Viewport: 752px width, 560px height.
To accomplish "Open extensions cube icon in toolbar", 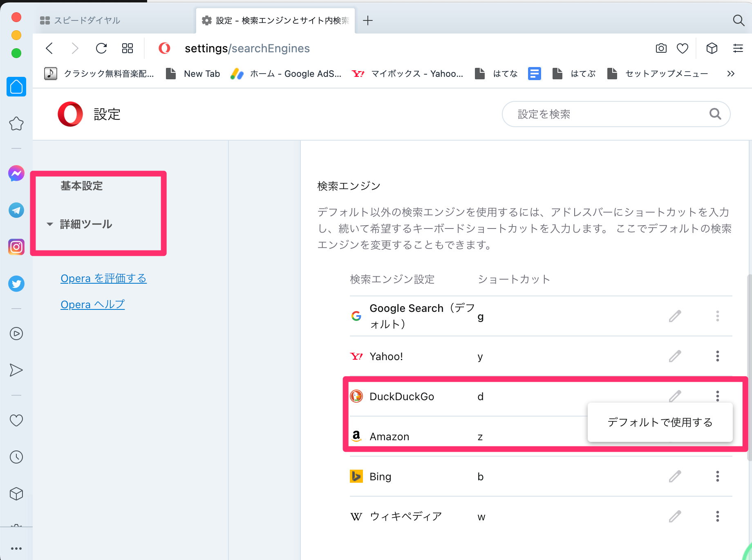I will tap(712, 48).
